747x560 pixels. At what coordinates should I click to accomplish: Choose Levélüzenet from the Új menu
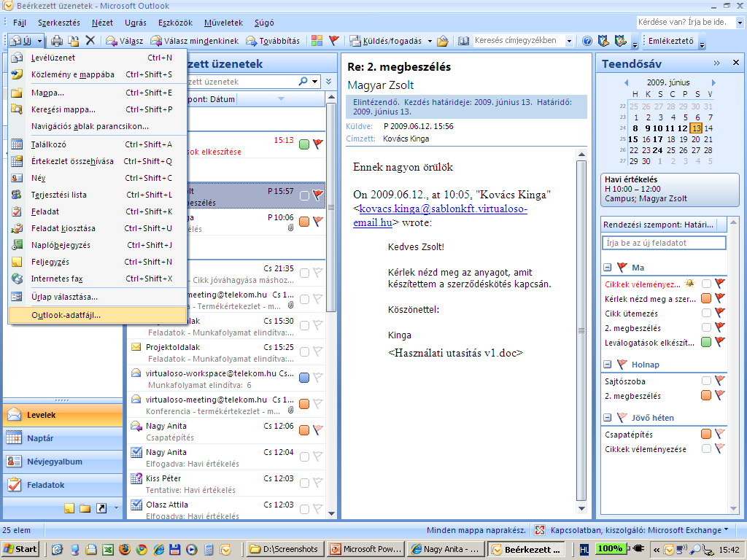coord(97,58)
